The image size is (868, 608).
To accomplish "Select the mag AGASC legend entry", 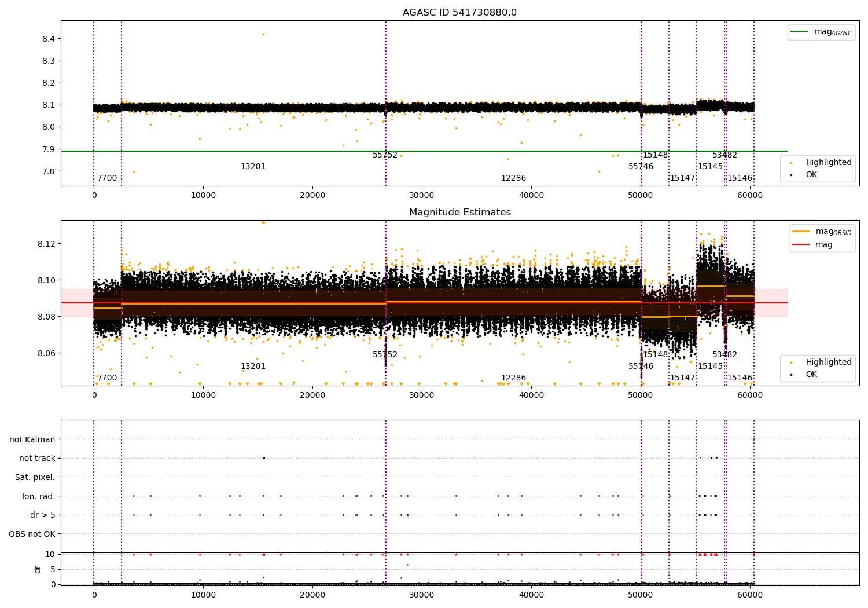I will coord(821,32).
